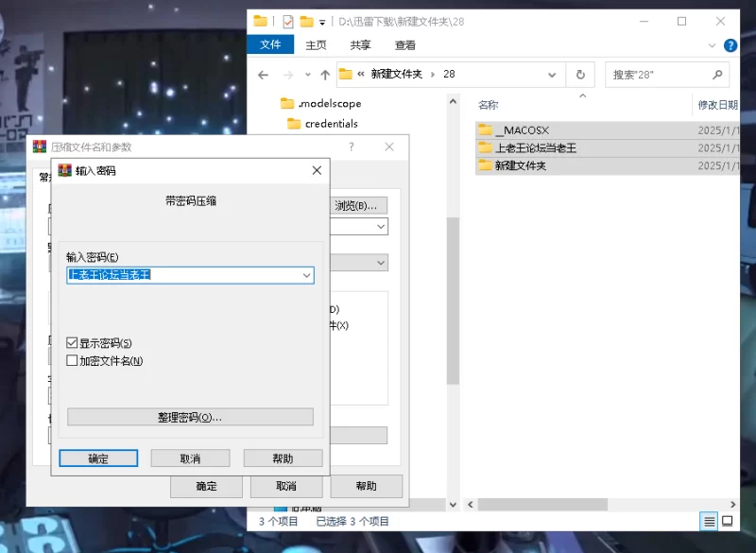Click the back arrow in Explorer

(x=264, y=75)
